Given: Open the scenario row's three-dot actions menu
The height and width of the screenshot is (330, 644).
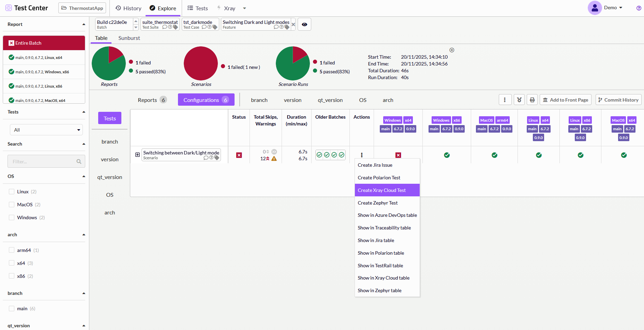Looking at the screenshot, I should (362, 155).
